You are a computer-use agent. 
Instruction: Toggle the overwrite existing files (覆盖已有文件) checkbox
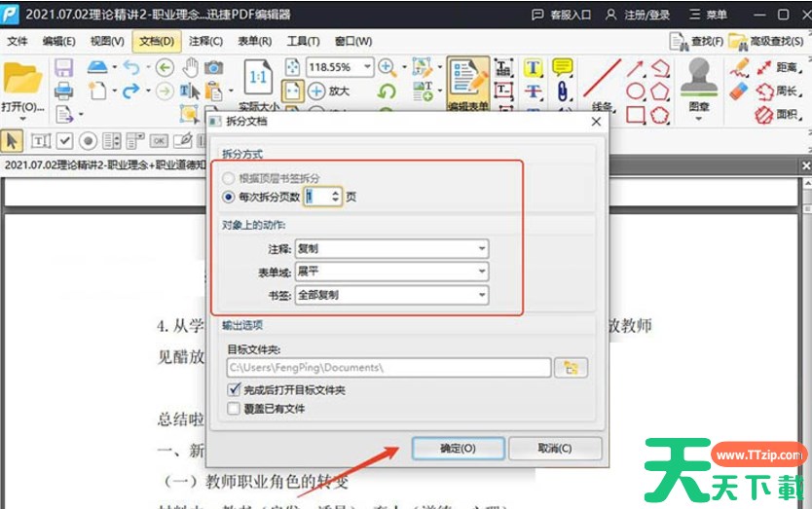[234, 409]
